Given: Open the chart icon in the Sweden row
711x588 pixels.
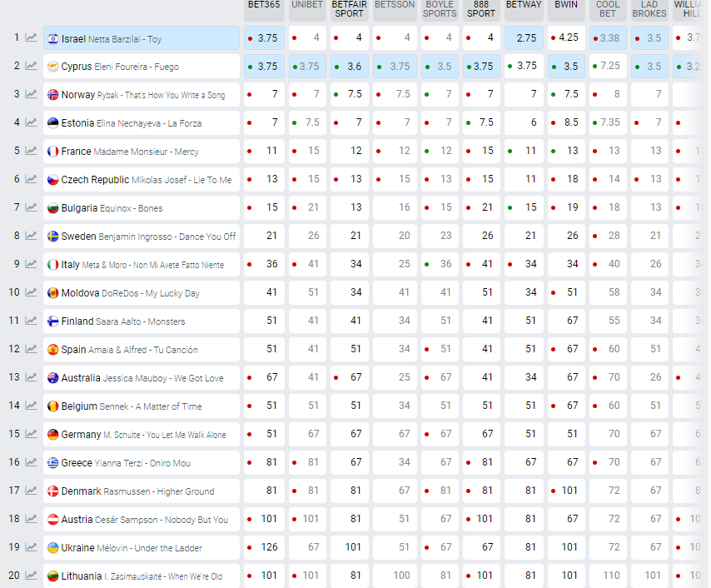Looking at the screenshot, I should tap(31, 236).
